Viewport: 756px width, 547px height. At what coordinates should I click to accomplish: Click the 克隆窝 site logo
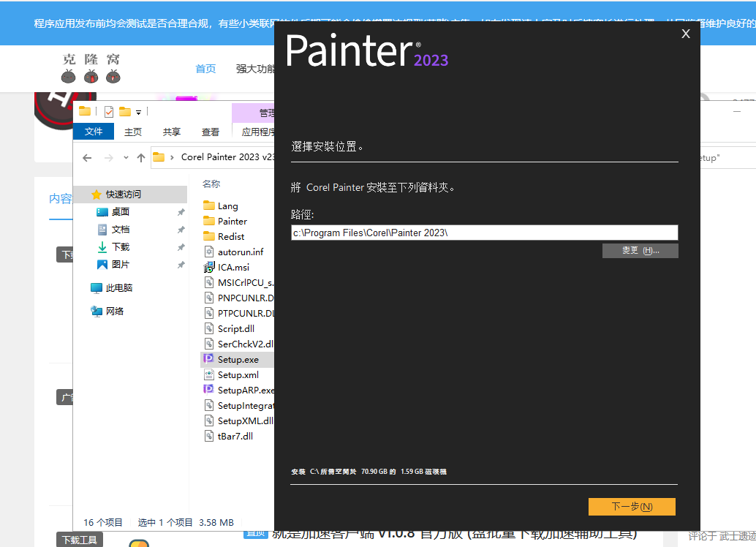click(91, 68)
